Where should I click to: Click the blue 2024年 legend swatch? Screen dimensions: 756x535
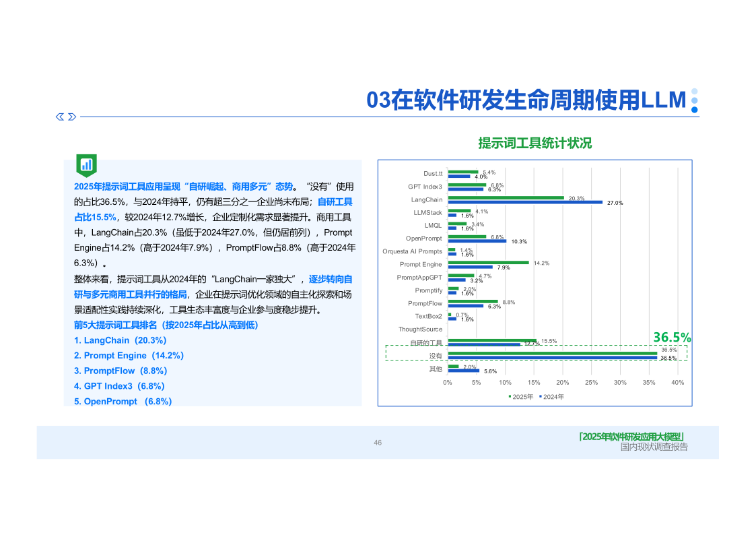pos(541,397)
